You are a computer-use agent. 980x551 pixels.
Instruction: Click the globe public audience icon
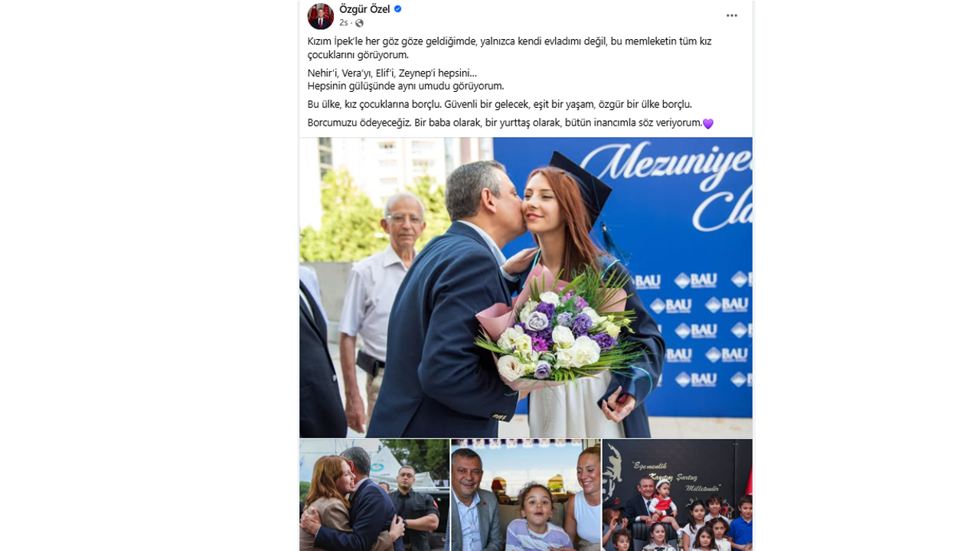[x=360, y=23]
